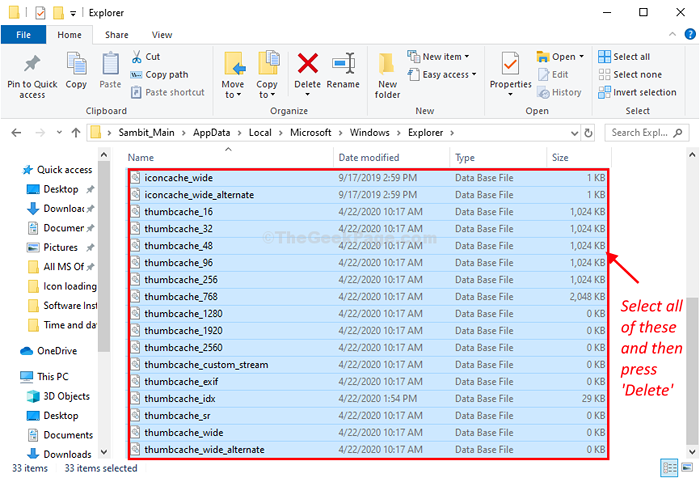The image size is (700, 478).
Task: Click Select all in ribbon
Action: (624, 57)
